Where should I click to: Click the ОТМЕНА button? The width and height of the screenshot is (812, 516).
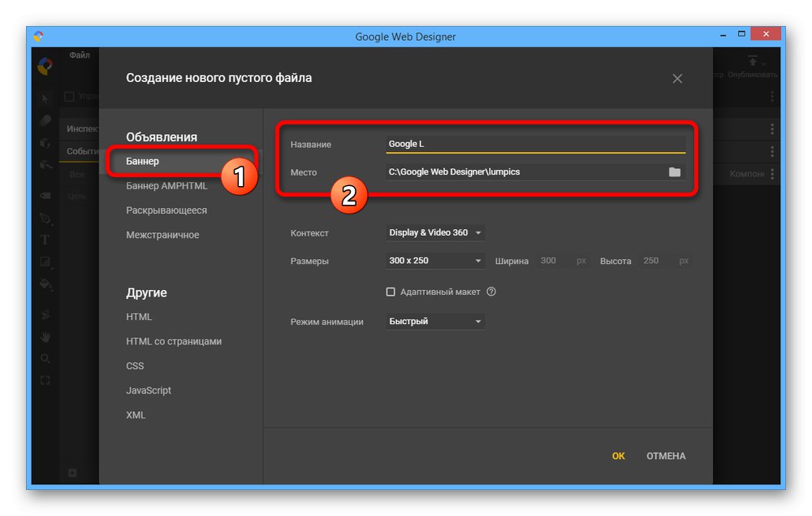666,456
